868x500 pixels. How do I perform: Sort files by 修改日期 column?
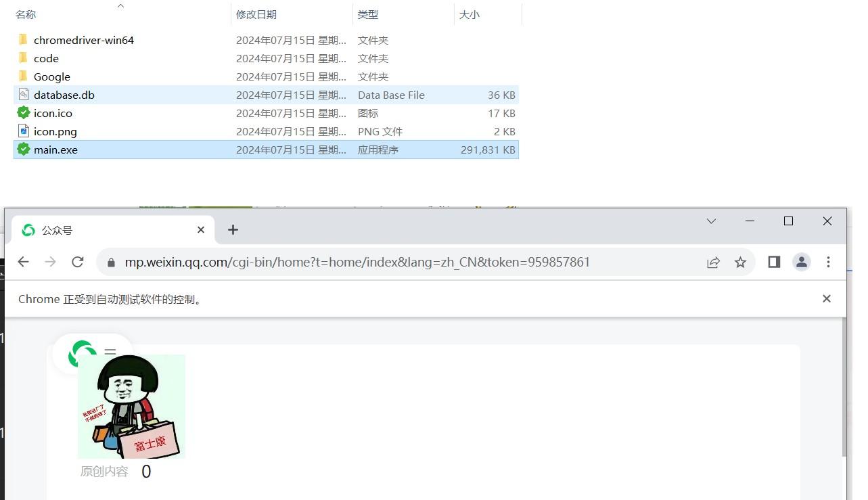pos(256,14)
